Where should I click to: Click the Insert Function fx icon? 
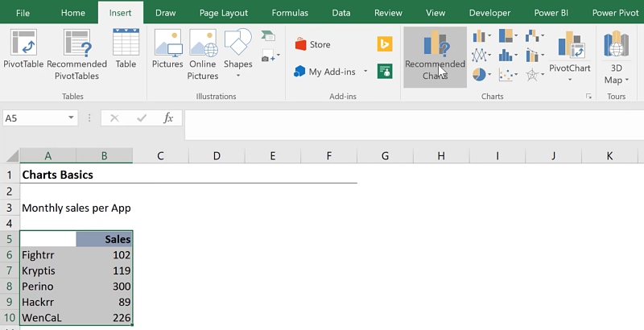[x=168, y=118]
